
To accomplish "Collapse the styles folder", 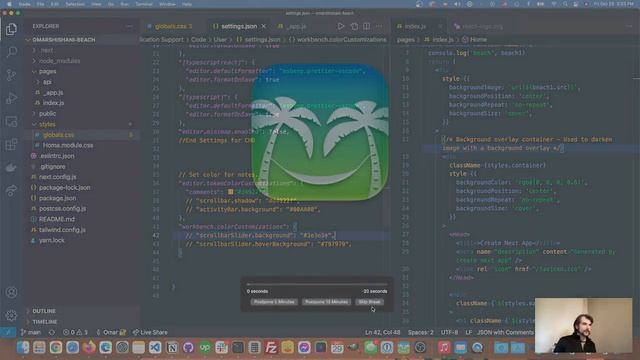I will [x=47, y=124].
